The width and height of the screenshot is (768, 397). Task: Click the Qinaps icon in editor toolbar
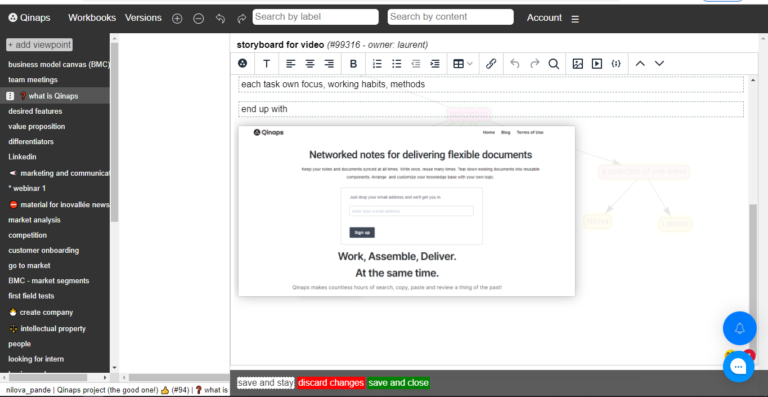(242, 64)
